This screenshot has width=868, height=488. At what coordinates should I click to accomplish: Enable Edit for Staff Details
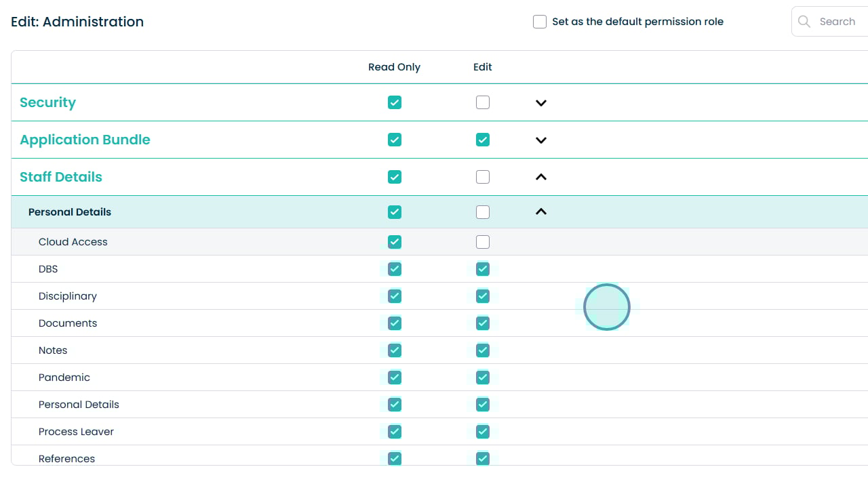(482, 177)
